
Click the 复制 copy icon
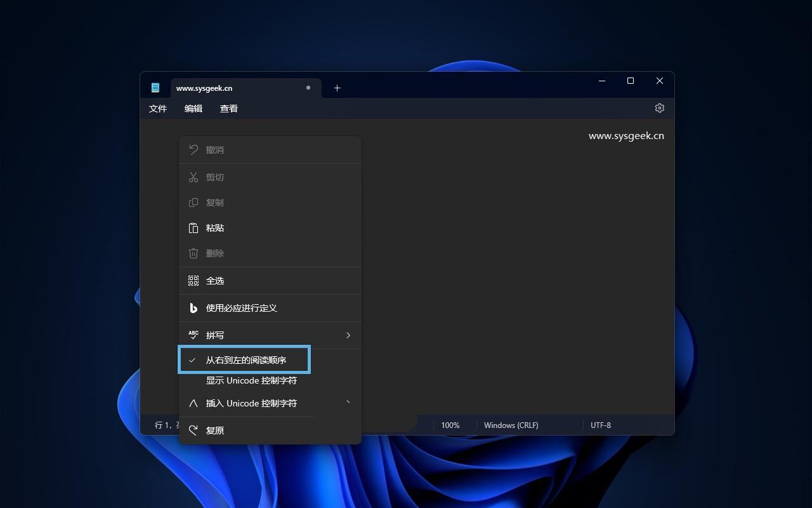tap(193, 202)
